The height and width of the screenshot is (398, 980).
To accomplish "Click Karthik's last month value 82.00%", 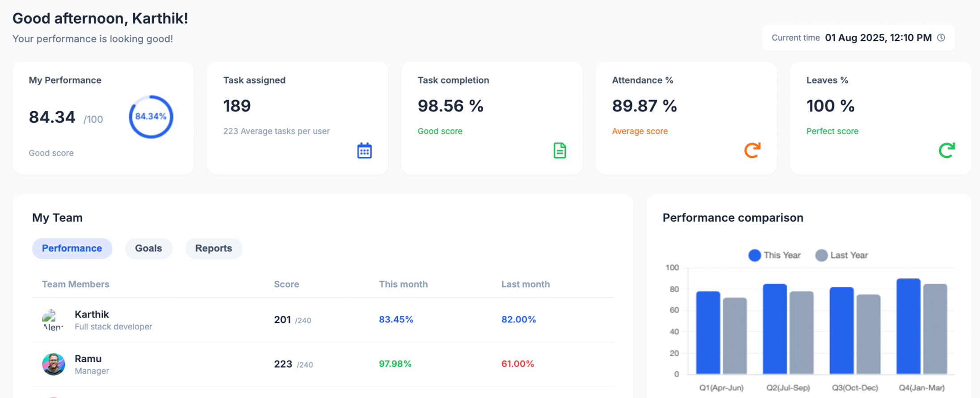I will tap(518, 319).
